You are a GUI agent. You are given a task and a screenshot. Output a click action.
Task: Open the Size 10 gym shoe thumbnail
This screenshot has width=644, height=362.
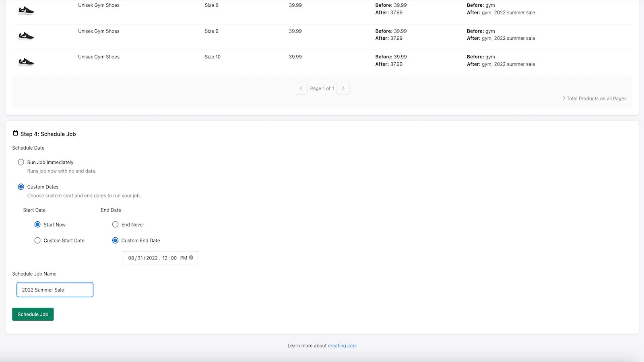click(25, 61)
